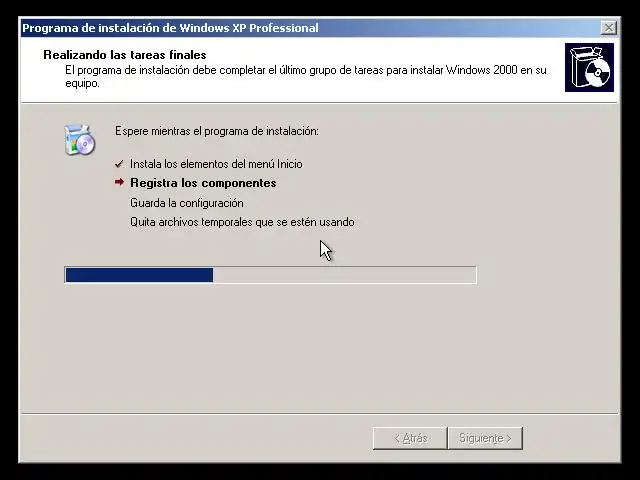This screenshot has height=480, width=640.
Task: Click the red arrow beside Registra los componentes
Action: tap(119, 182)
